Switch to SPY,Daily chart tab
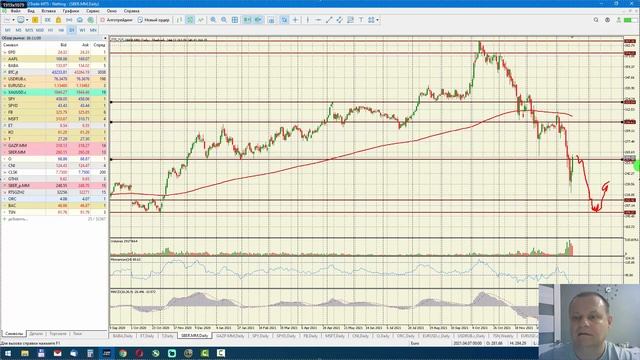This screenshot has height=360, width=640. (x=260, y=336)
